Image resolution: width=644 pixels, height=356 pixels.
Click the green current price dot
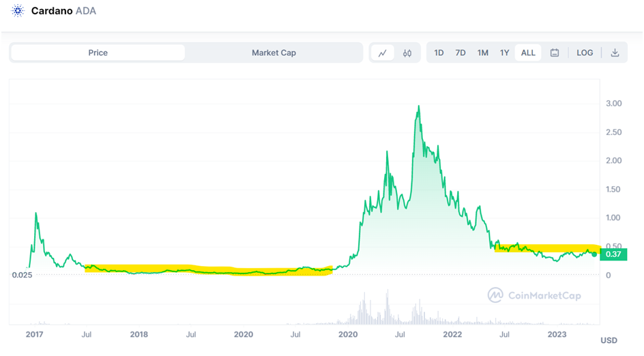coord(594,254)
